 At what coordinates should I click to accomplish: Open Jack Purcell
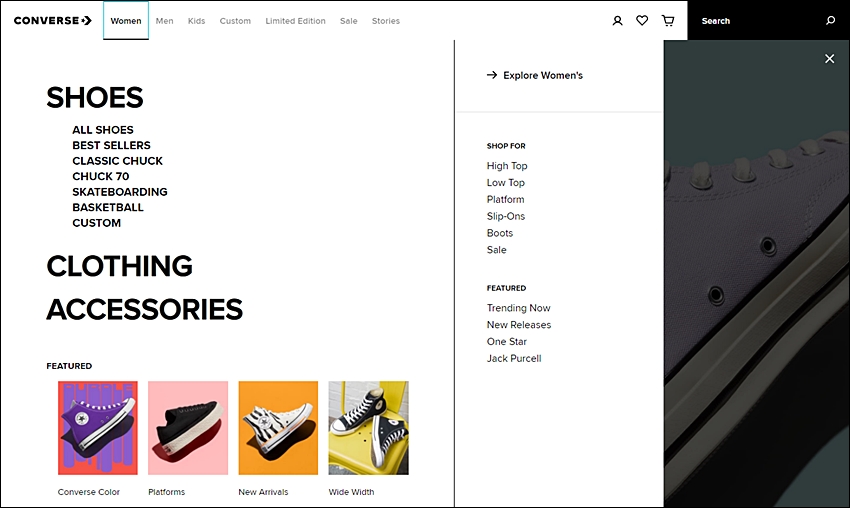click(514, 358)
